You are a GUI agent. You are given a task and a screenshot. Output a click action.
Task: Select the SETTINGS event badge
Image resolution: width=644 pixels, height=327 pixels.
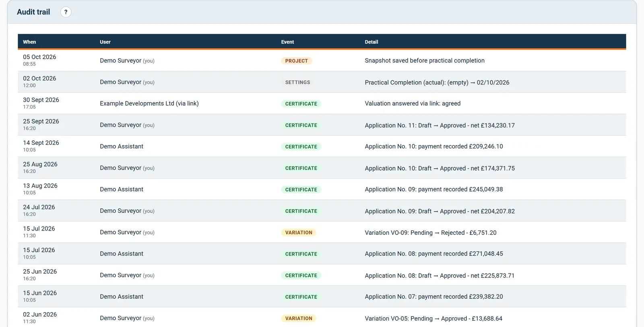(298, 82)
